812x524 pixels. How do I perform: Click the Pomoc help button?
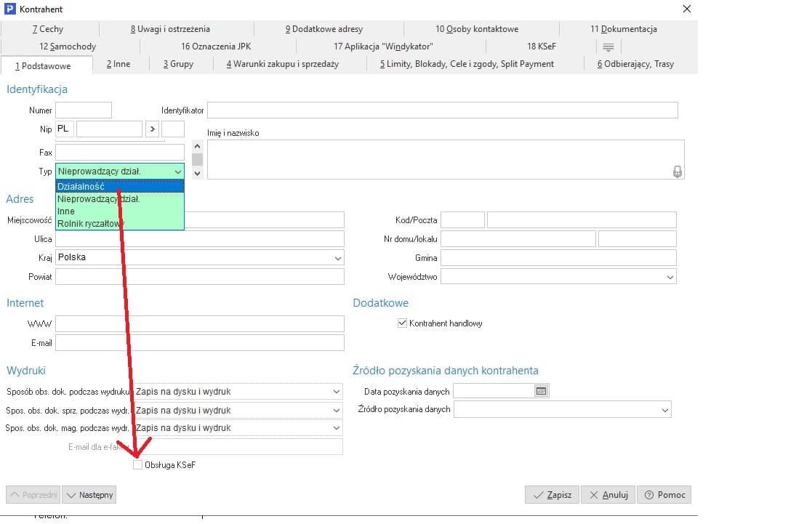pyautogui.click(x=664, y=495)
